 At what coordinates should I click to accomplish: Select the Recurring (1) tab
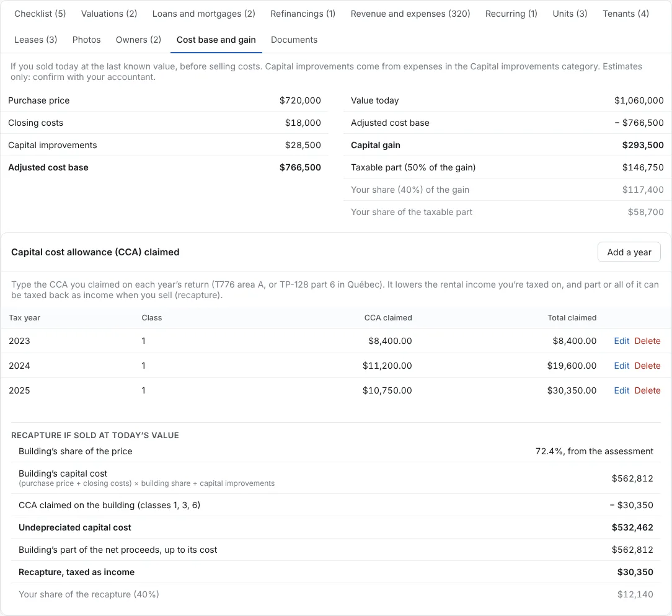[511, 14]
